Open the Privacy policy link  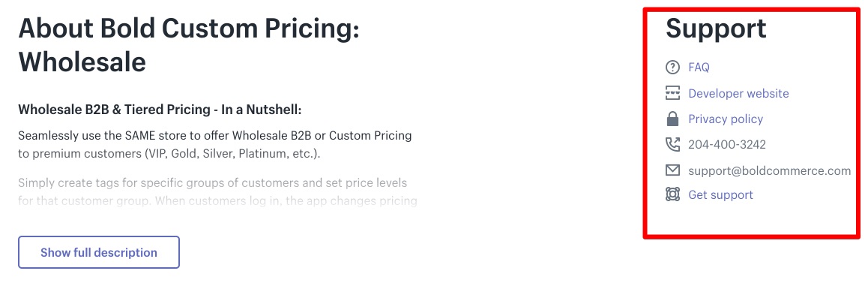726,119
